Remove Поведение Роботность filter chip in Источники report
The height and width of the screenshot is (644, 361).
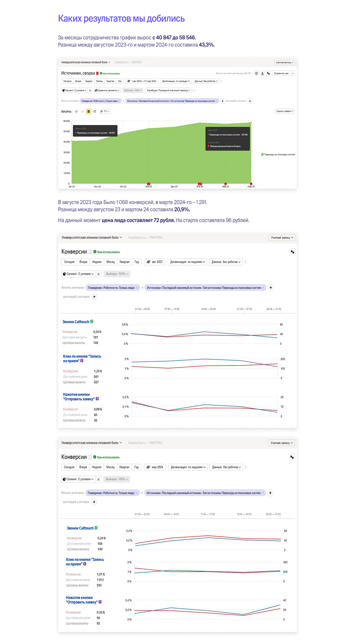click(119, 101)
